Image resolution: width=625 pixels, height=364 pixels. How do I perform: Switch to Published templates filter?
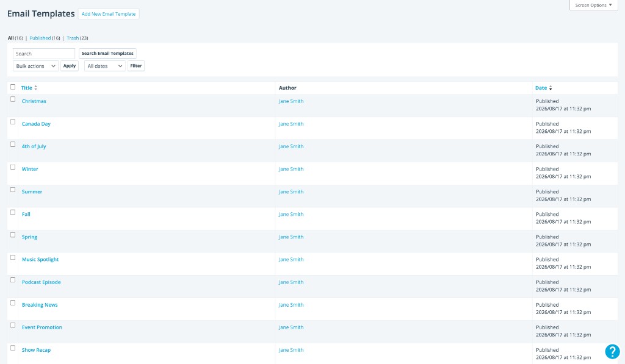click(x=40, y=38)
